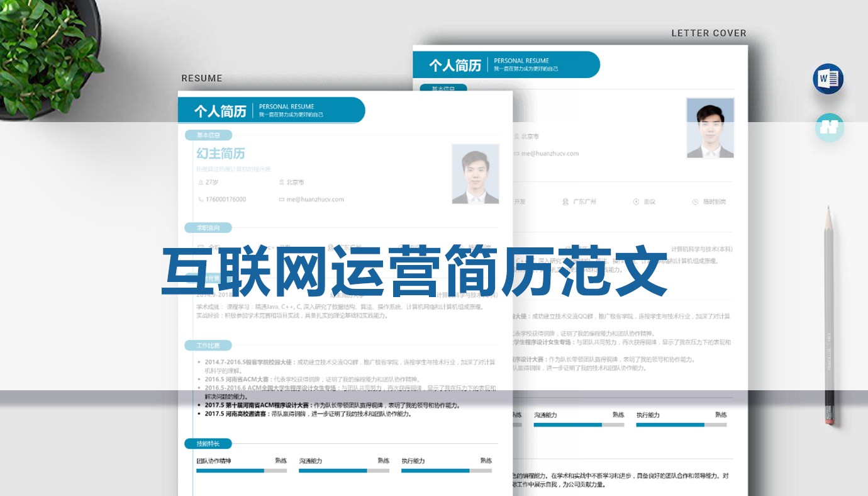Click the 基本信息 section tag on front resume
This screenshot has height=496, width=868.
tap(208, 135)
